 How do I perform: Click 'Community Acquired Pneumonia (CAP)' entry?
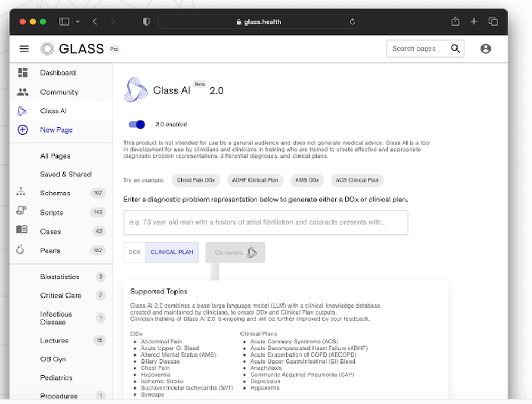click(302, 375)
